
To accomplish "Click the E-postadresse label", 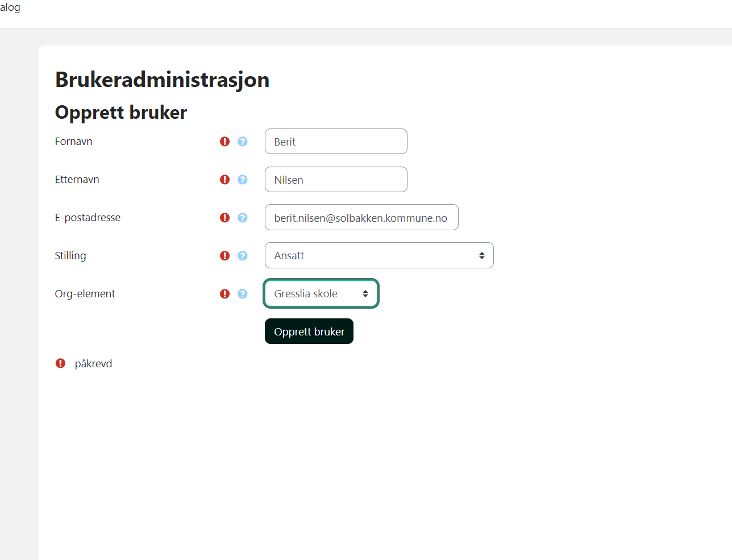I will (88, 218).
